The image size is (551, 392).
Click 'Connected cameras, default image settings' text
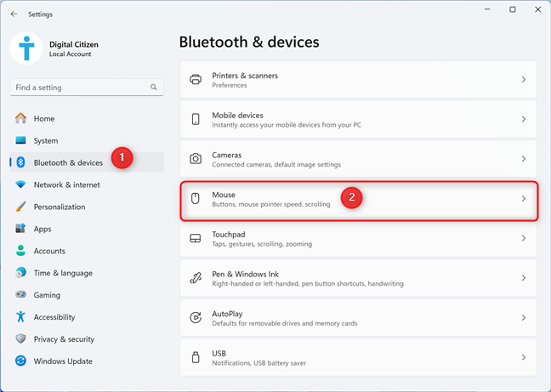pyautogui.click(x=276, y=164)
